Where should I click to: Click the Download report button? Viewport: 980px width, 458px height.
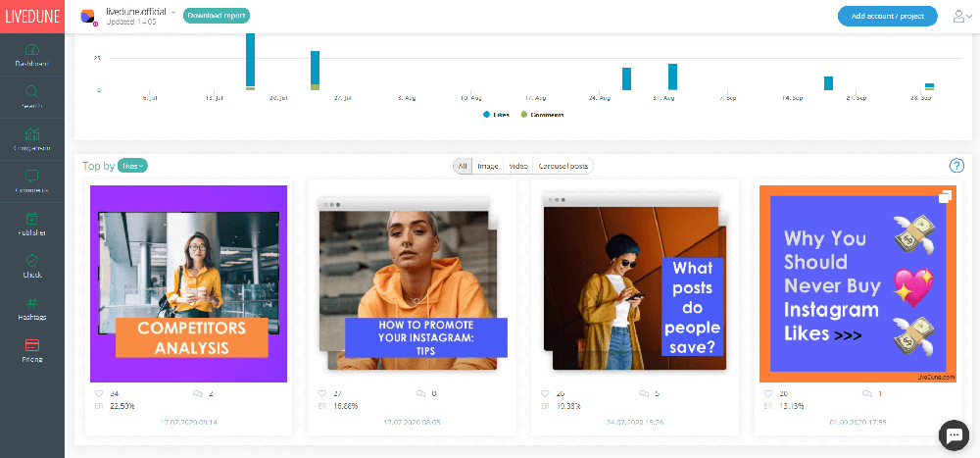pyautogui.click(x=216, y=16)
